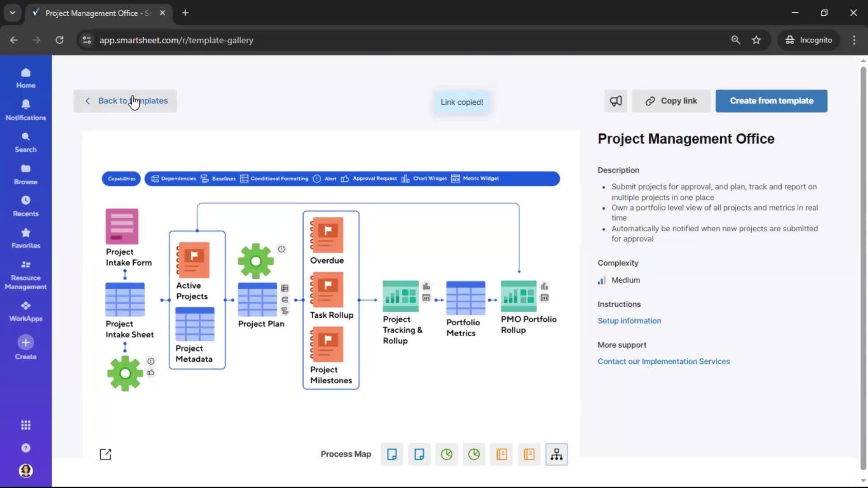Open Chrome's three-dot menu

(854, 40)
